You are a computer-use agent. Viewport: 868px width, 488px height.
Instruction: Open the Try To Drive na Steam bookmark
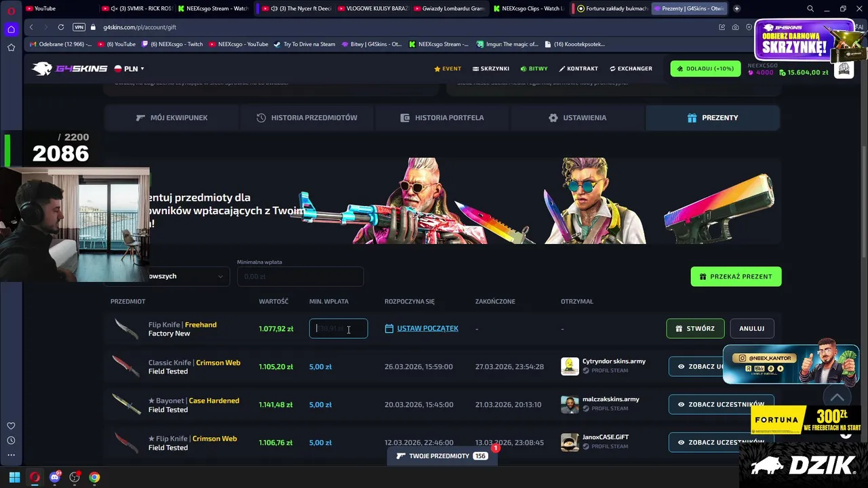point(304,44)
